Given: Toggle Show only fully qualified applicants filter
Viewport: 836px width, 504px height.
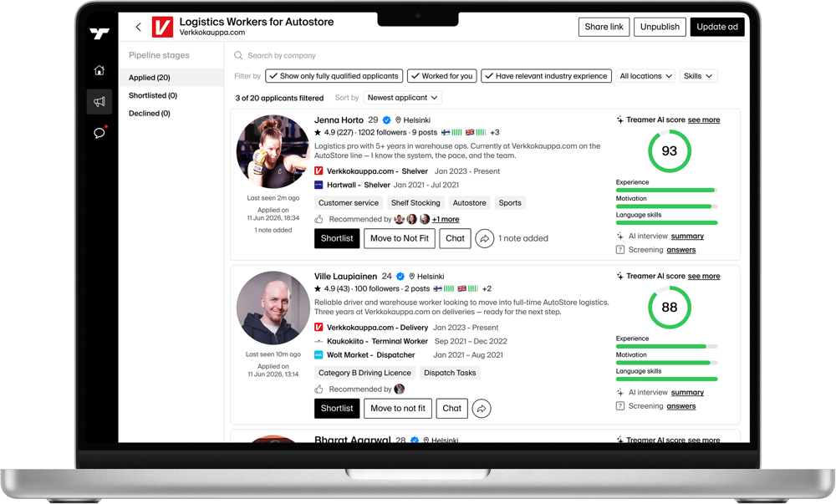Looking at the screenshot, I should point(334,76).
